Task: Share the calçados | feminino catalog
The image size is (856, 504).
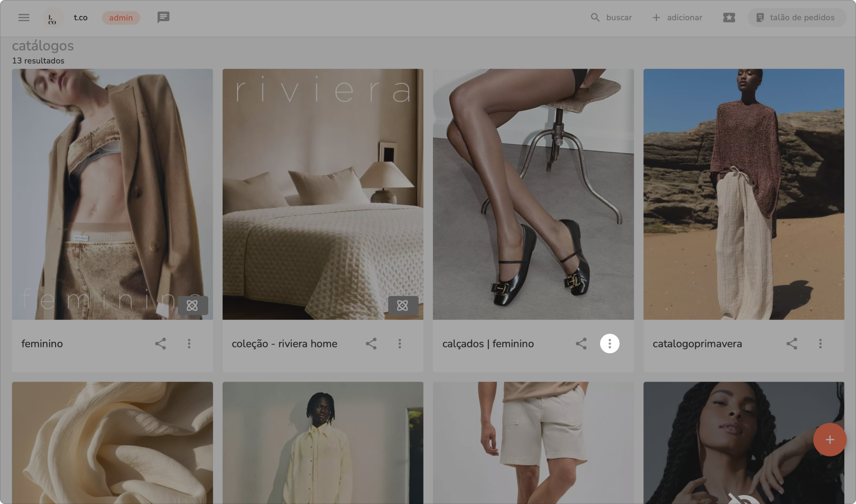Action: [581, 344]
